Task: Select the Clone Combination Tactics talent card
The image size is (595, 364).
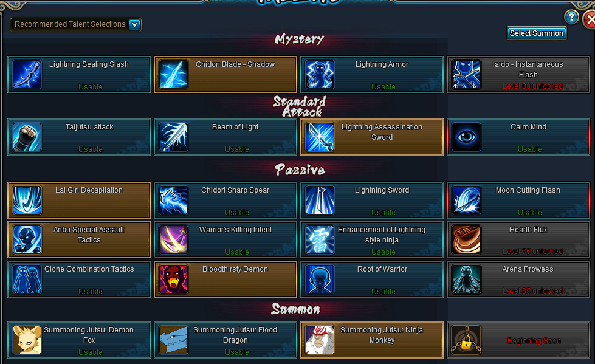Action: pyautogui.click(x=79, y=280)
